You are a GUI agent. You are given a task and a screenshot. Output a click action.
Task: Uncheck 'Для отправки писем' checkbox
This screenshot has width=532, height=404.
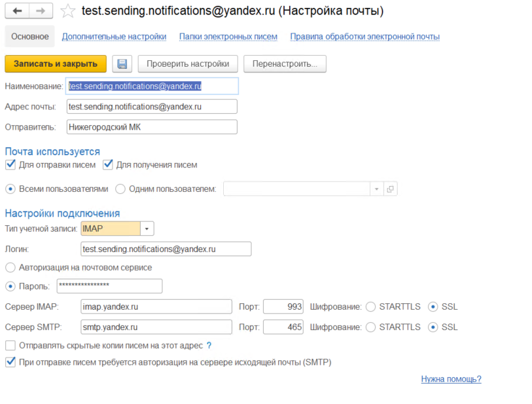tap(10, 165)
